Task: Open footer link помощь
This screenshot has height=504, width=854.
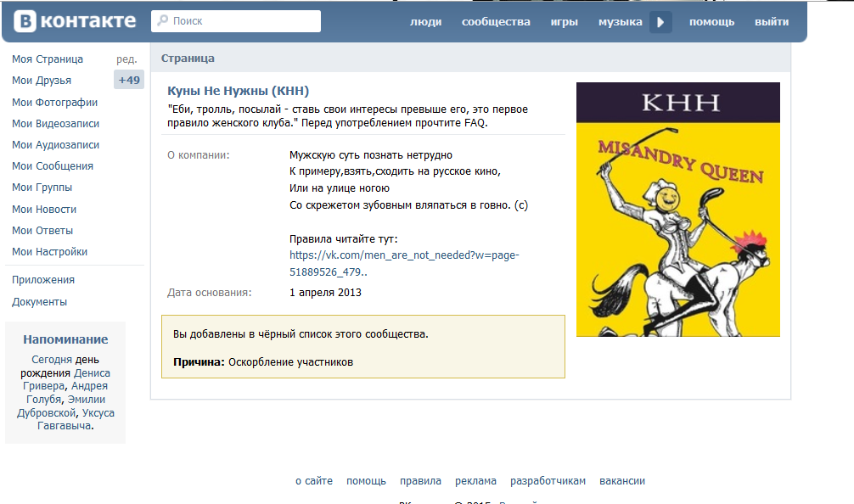Action: click(x=366, y=481)
